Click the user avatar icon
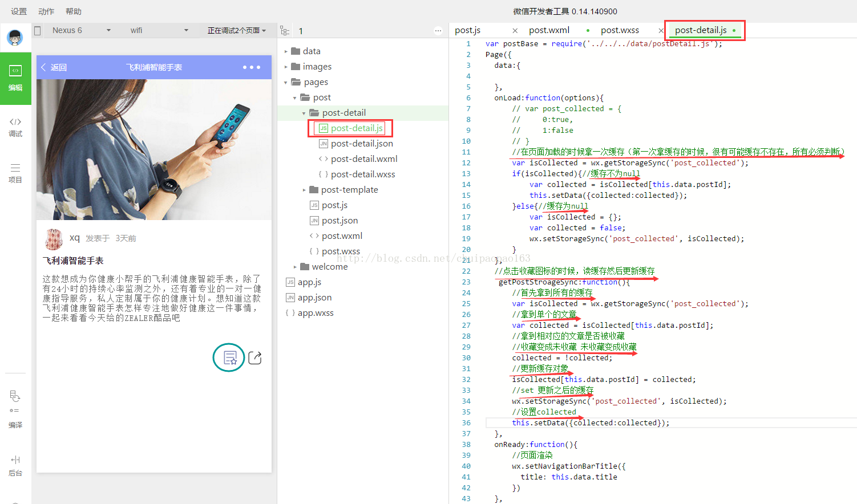This screenshot has width=857, height=504. point(15,38)
